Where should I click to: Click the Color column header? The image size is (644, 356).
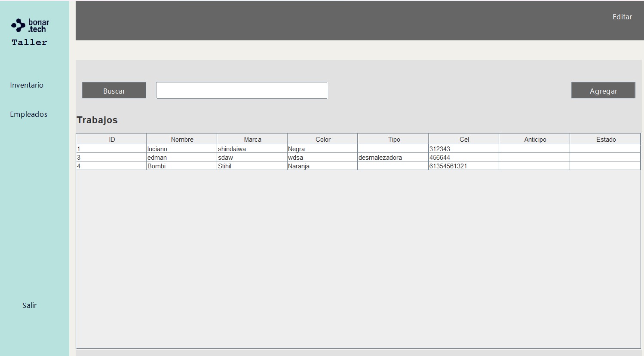click(323, 139)
